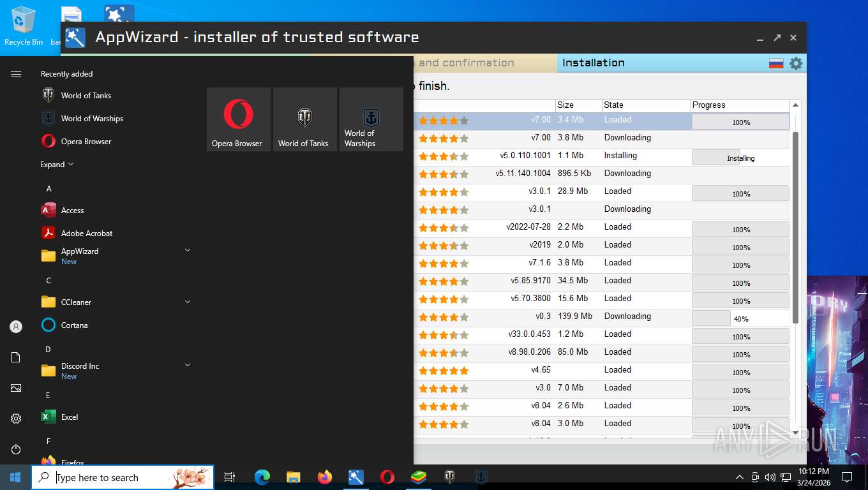The height and width of the screenshot is (490, 868).
Task: Click the Windows Start button
Action: point(15,477)
